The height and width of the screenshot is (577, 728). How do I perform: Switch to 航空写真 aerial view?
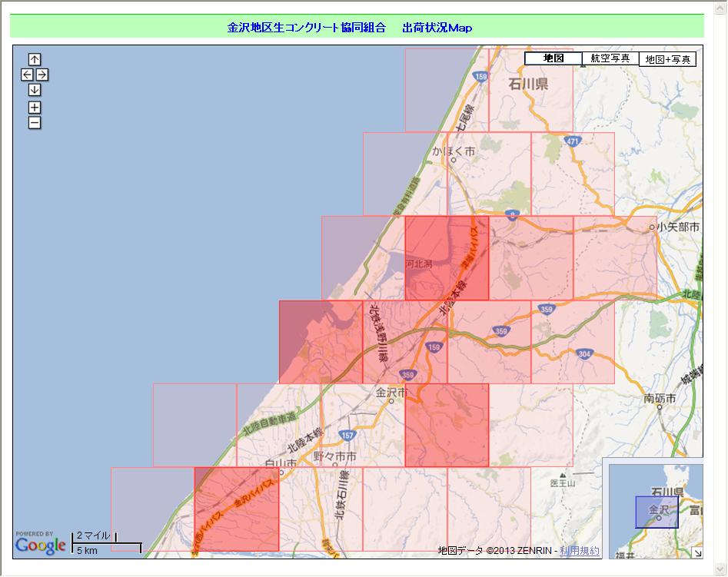pos(610,58)
